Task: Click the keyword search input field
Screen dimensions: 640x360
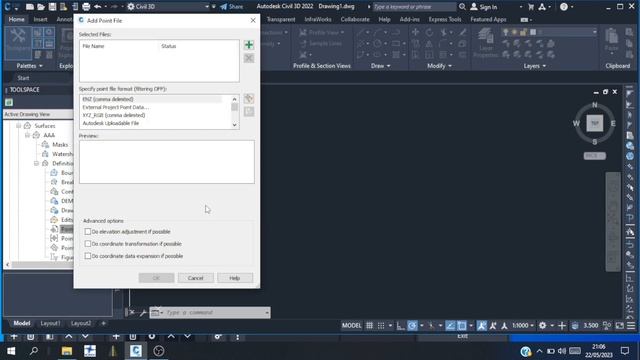Action: (414, 7)
